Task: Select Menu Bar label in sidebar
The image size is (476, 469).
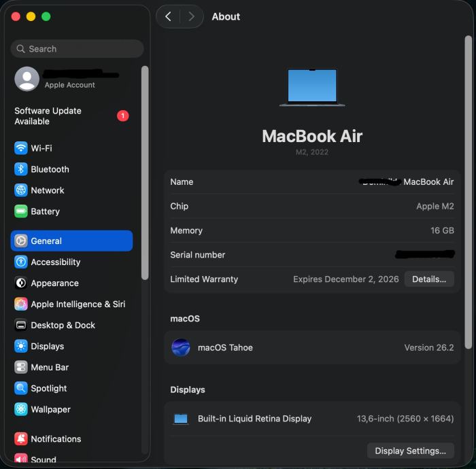Action: coord(50,367)
